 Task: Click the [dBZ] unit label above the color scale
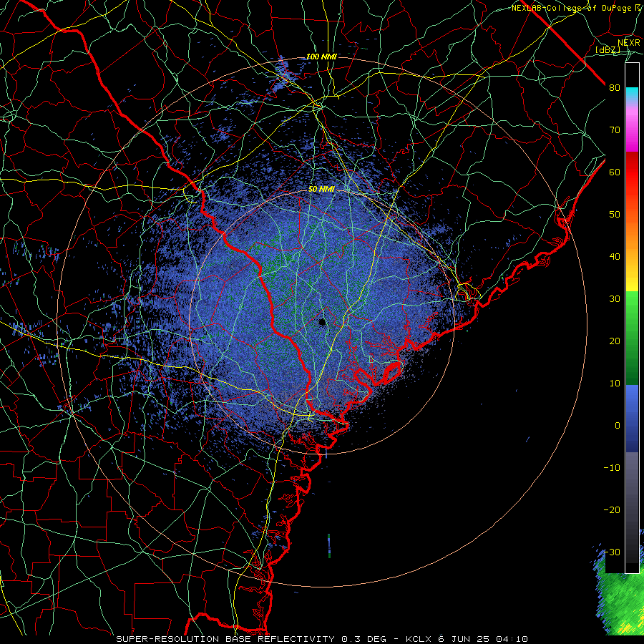(x=608, y=50)
